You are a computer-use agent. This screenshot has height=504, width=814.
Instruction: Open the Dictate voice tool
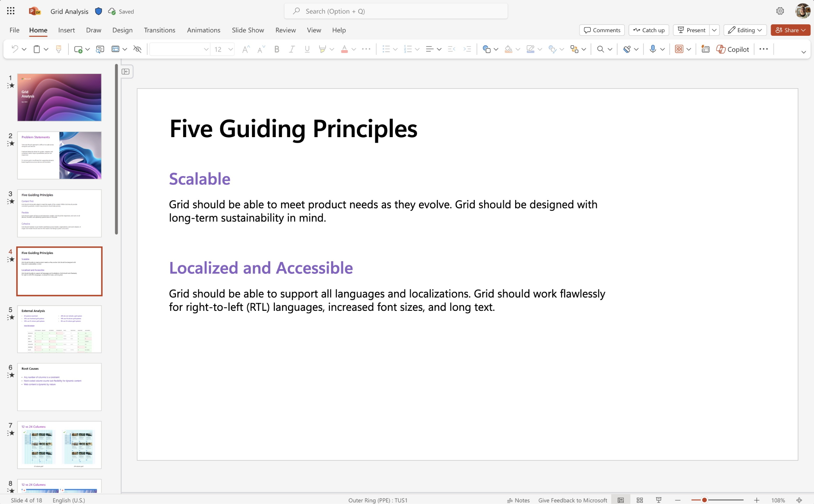point(652,49)
